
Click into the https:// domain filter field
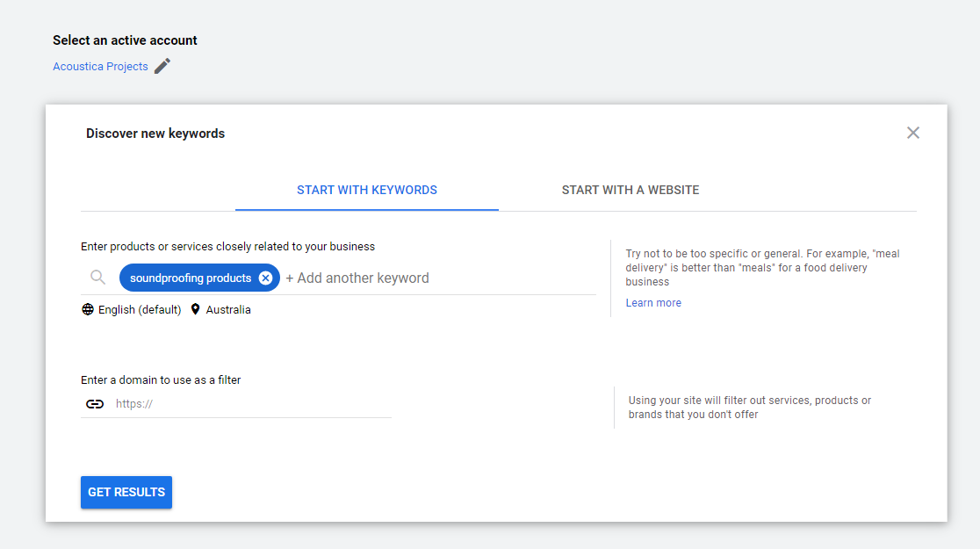(x=250, y=404)
